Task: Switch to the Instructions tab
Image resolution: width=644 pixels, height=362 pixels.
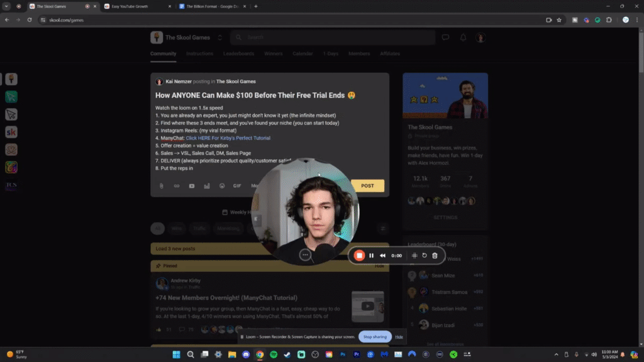Action: (x=199, y=54)
